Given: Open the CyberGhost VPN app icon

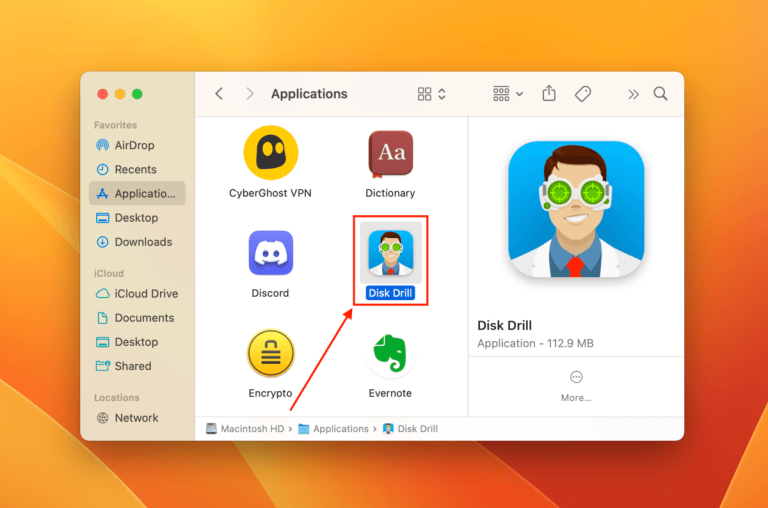Looking at the screenshot, I should pyautogui.click(x=271, y=153).
